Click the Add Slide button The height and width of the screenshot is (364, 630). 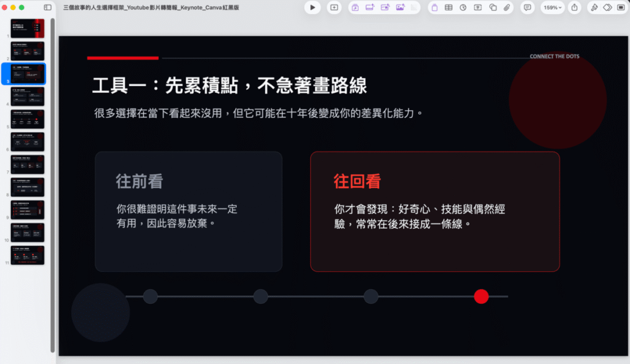coord(334,7)
